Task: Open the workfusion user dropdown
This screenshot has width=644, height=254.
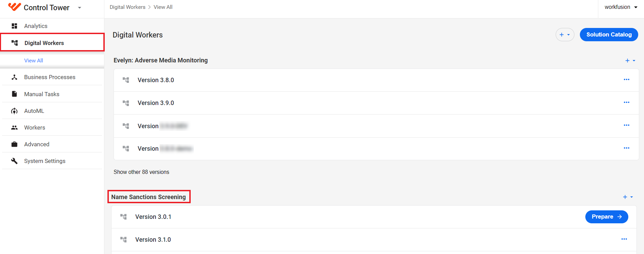Action: click(621, 7)
